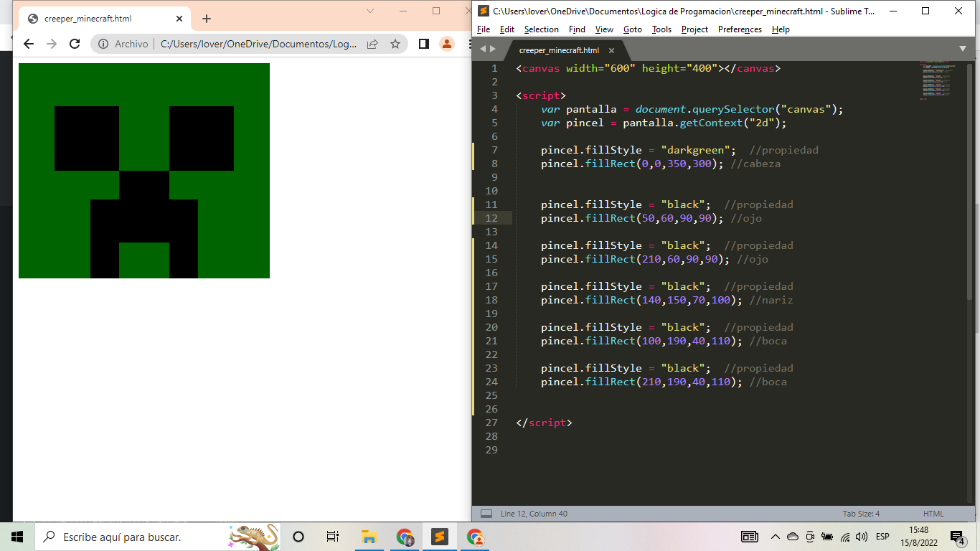Image resolution: width=980 pixels, height=551 pixels.
Task: Open File Explorer from taskbar
Action: (x=369, y=537)
